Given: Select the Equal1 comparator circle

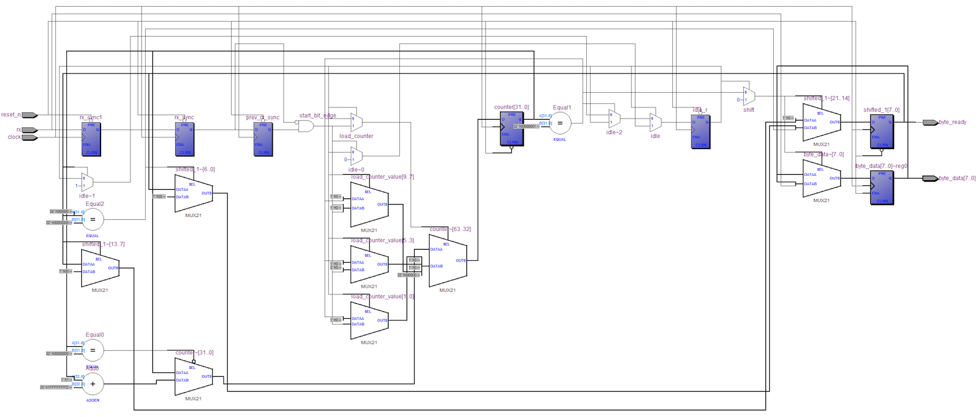Looking at the screenshot, I should [x=560, y=123].
